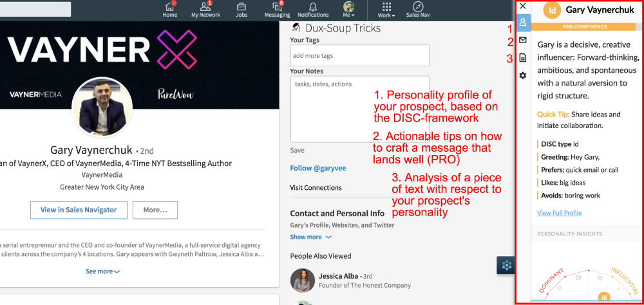Click the VaynerMedia company name

(x=102, y=175)
